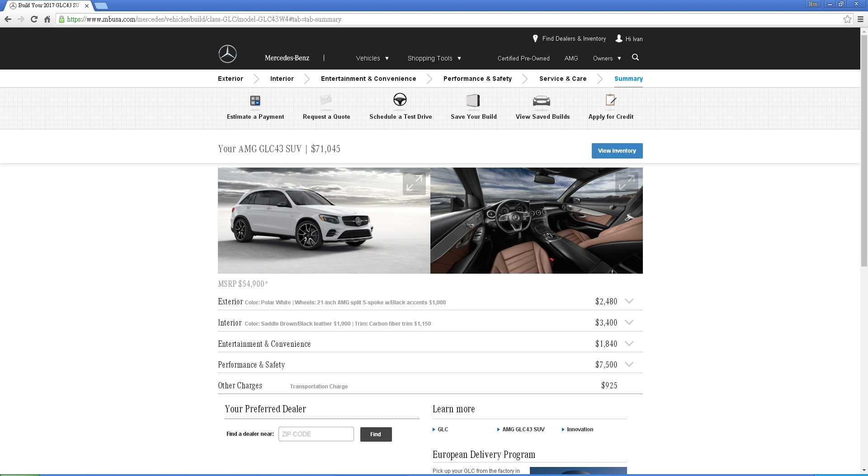Open the AMG GLC43 SUV link

point(523,429)
